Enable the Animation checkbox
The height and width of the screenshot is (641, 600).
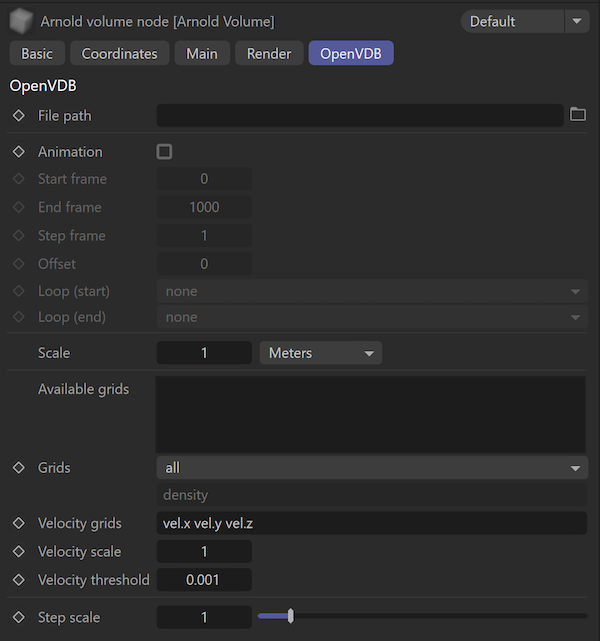tap(164, 152)
